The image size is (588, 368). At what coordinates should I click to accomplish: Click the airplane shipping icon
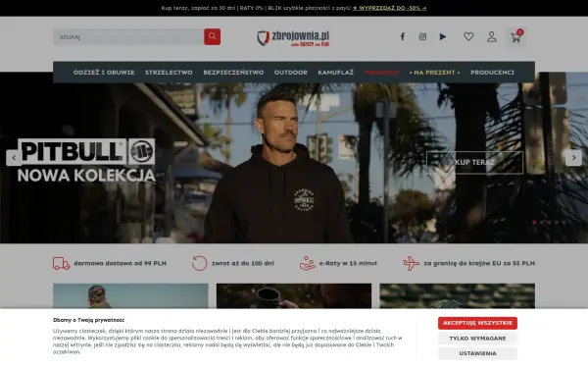412,263
